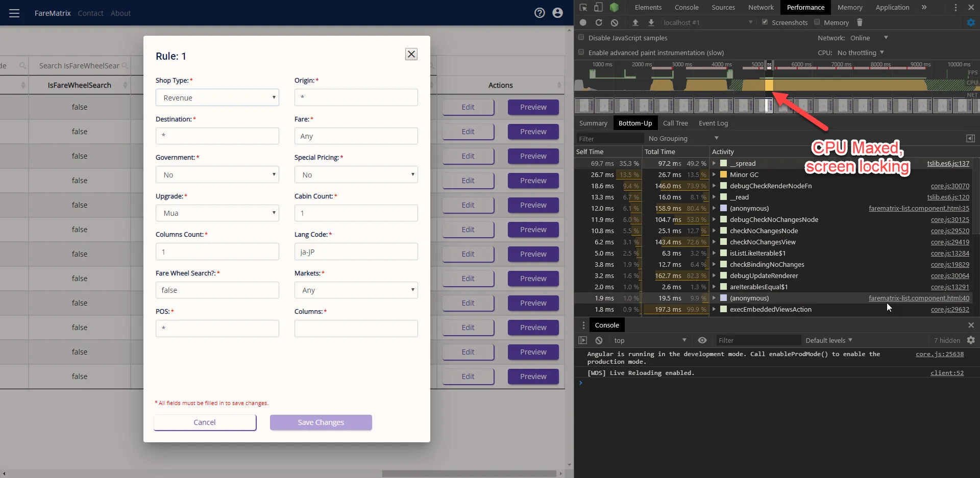The width and height of the screenshot is (980, 478).
Task: Open the Contact link in navbar
Action: pyautogui.click(x=91, y=13)
